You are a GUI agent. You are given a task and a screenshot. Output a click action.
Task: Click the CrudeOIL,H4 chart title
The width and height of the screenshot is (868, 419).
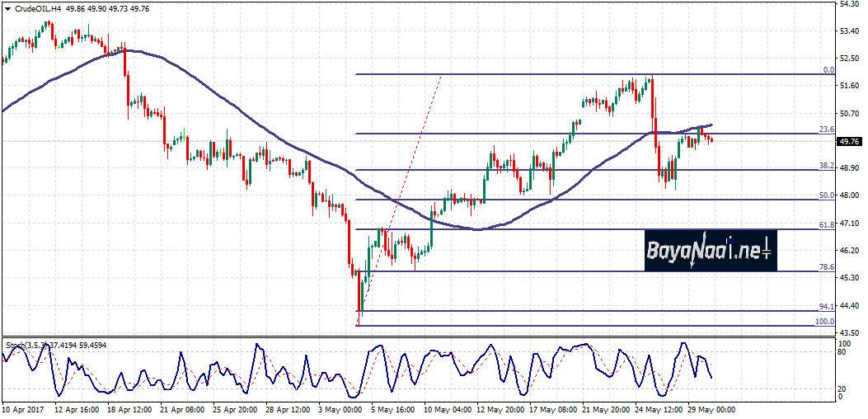[37, 8]
